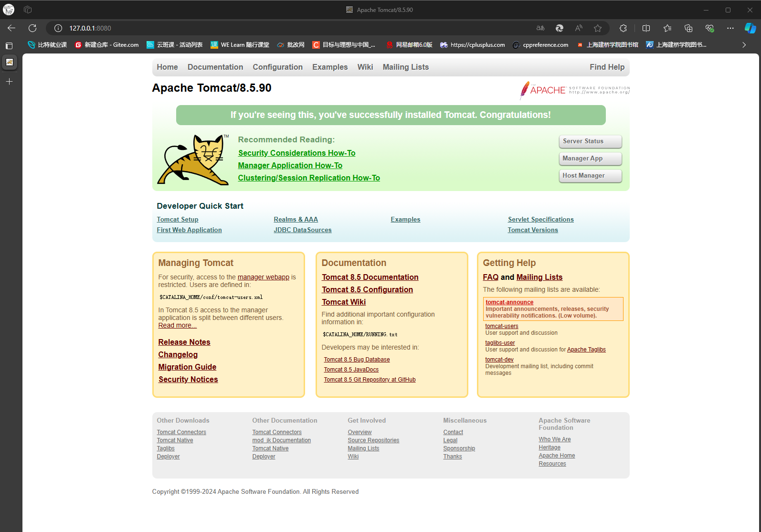
Task: Add page to favorites star icon
Action: (x=598, y=28)
